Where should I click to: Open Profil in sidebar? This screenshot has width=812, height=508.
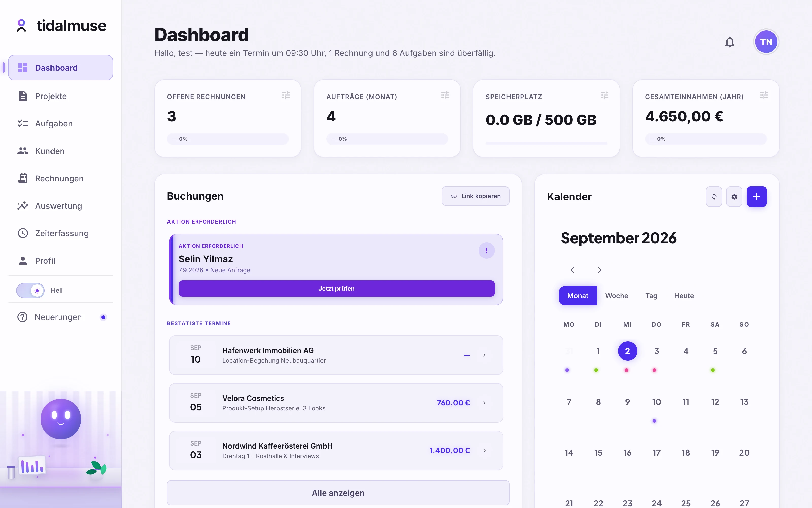[x=61, y=261]
